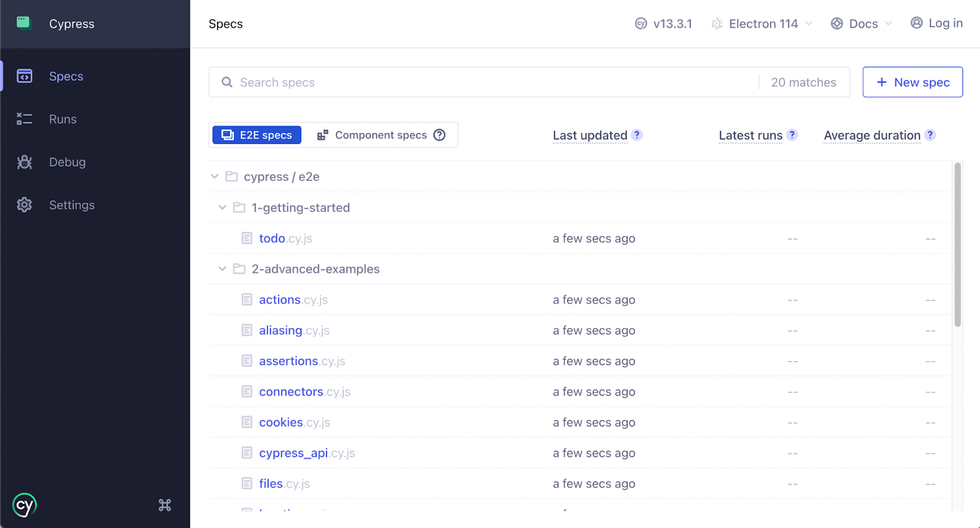Open the Debug bug icon in sidebar
The width and height of the screenshot is (980, 528).
coord(24,162)
